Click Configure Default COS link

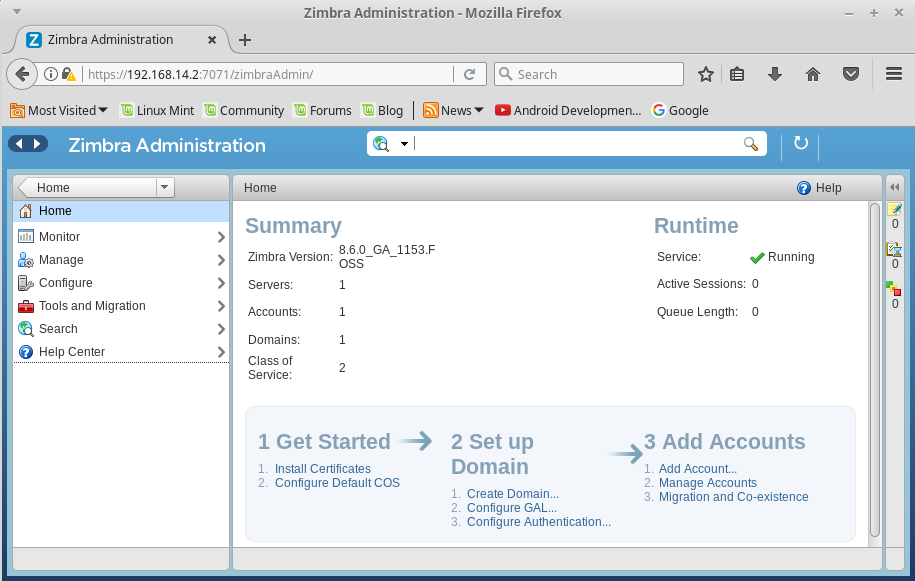click(x=337, y=483)
